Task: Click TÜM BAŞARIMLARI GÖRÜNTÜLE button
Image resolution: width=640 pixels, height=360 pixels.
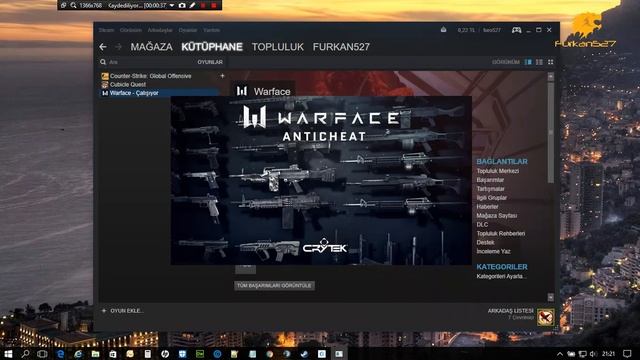Action: 274,286
